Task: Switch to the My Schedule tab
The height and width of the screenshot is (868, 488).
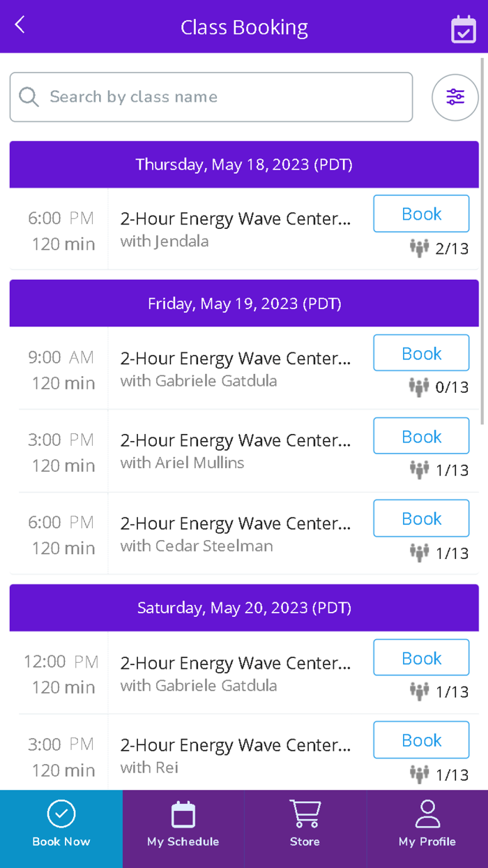Action: (183, 829)
